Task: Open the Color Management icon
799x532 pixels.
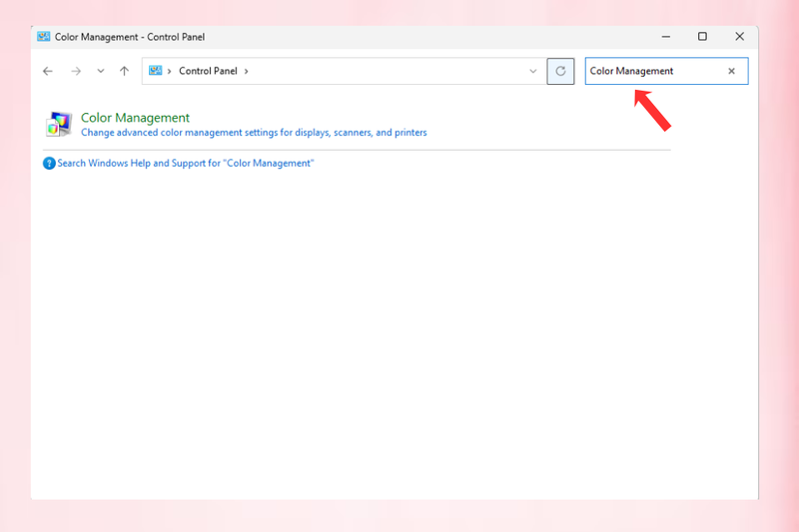Action: click(x=59, y=124)
